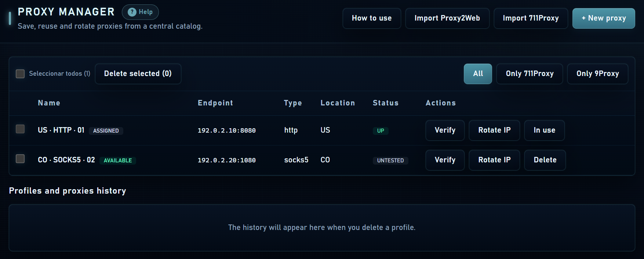The image size is (644, 259).
Task: Click endpoint 192.0.2.10:8080
Action: pos(226,131)
